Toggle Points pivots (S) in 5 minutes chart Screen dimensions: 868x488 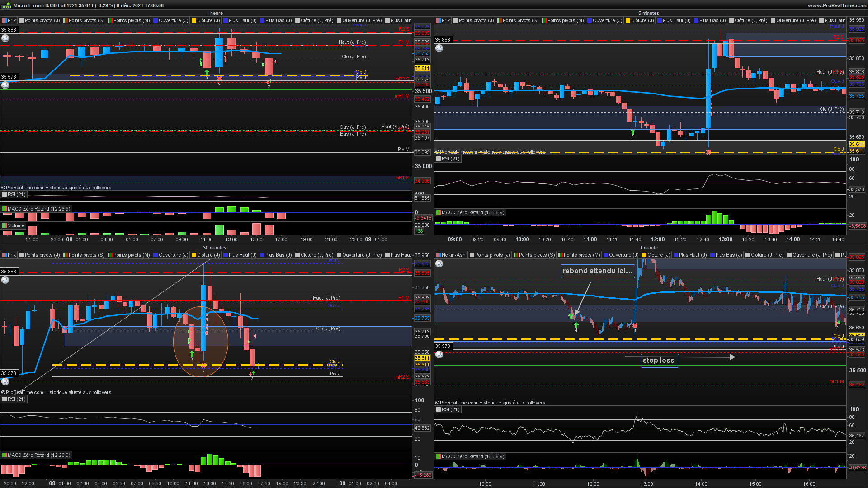coord(518,20)
